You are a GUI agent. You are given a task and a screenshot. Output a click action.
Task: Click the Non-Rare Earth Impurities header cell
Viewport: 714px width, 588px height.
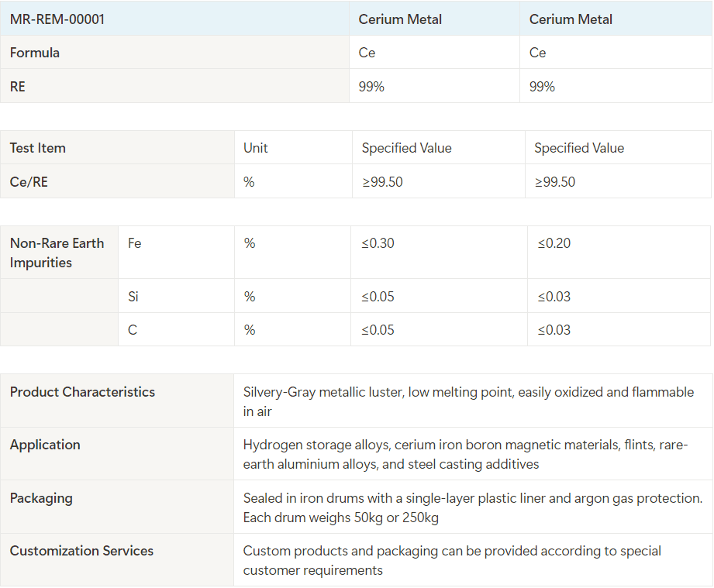point(57,252)
